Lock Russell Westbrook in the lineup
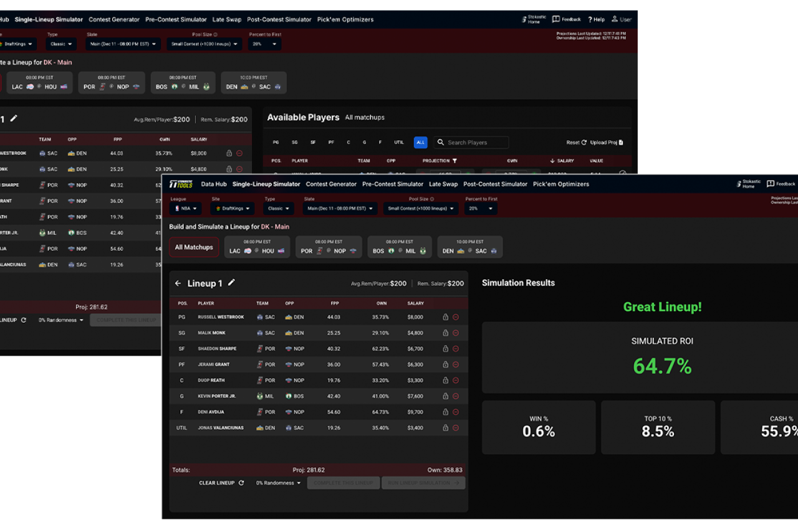Screen dimensions: 798x532 point(445,316)
